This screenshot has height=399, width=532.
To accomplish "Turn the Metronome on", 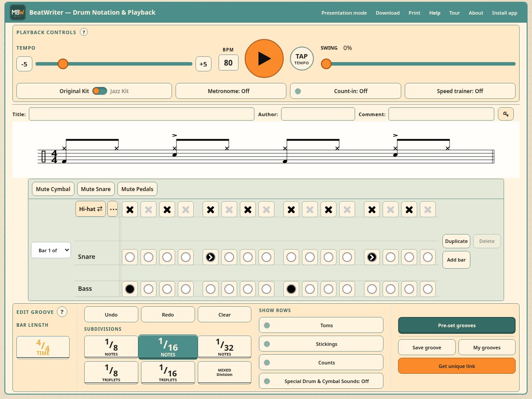I will [x=231, y=91].
